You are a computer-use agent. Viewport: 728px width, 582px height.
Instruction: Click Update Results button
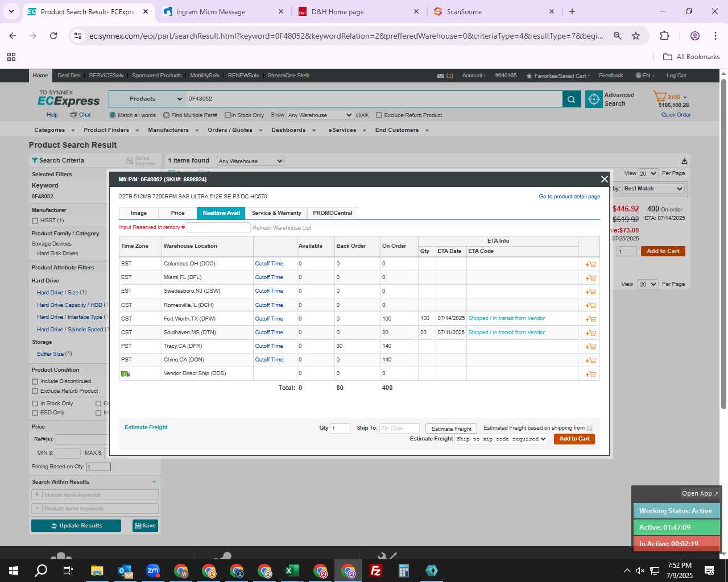coord(76,526)
